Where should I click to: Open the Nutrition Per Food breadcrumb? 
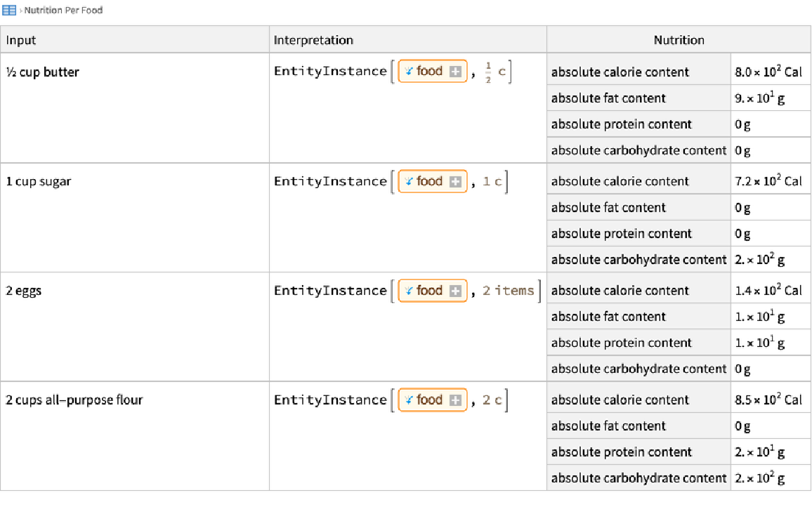point(63,11)
